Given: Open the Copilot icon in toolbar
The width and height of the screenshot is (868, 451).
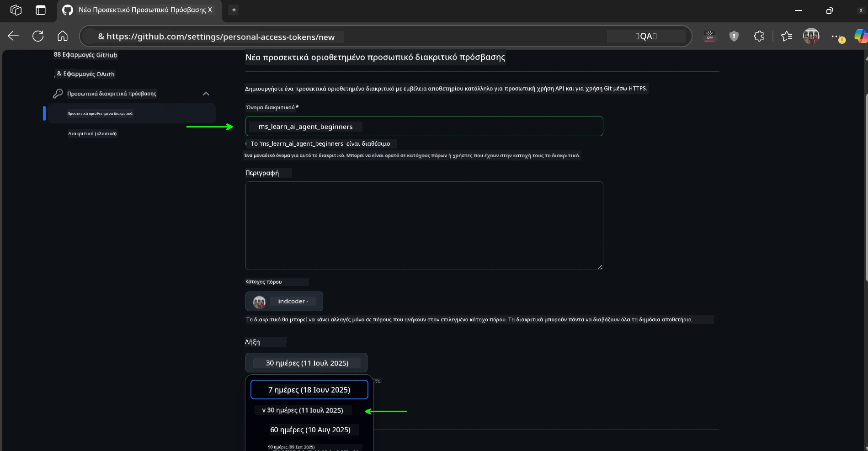Looking at the screenshot, I should [860, 36].
